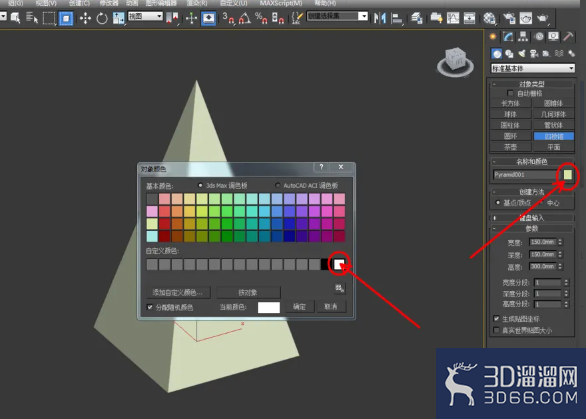Screen dimensions: 586x419
Task: Toggle Percent Snap icon
Action: 261,18
